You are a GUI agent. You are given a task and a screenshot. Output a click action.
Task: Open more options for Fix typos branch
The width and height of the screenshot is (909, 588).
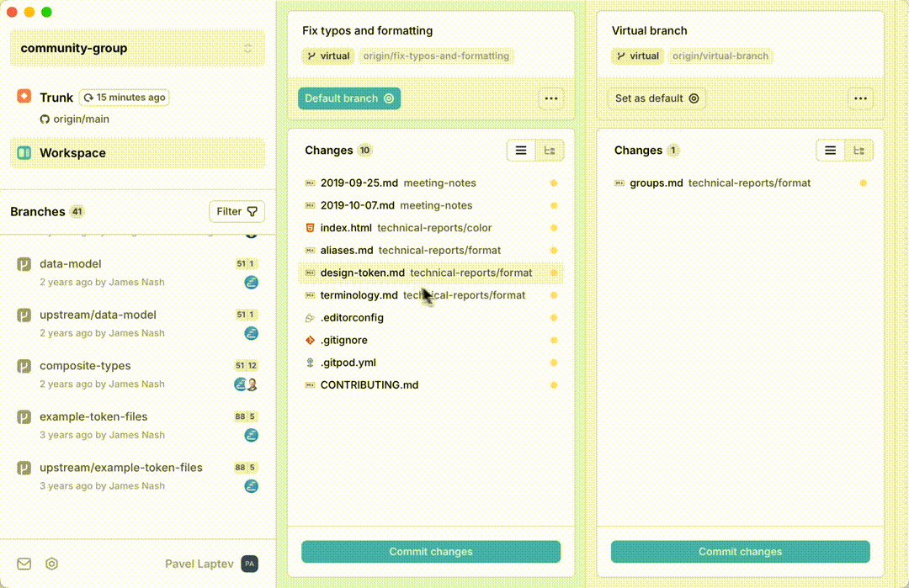[550, 98]
